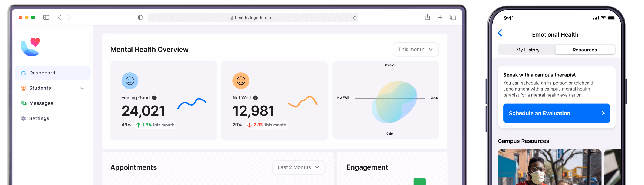Click Campus Resources heading on phone
Screen dimensions: 644x185
pos(524,141)
